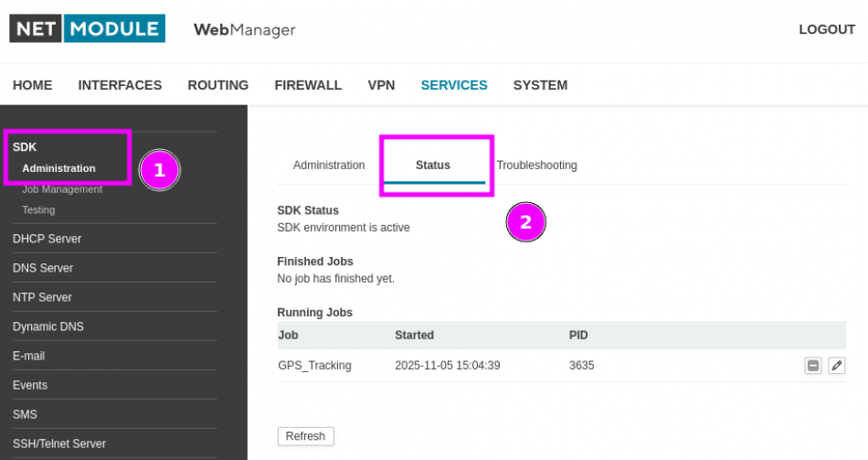Edit the GPS_Tracking job with pencil icon
The height and width of the screenshot is (460, 868).
coord(836,366)
